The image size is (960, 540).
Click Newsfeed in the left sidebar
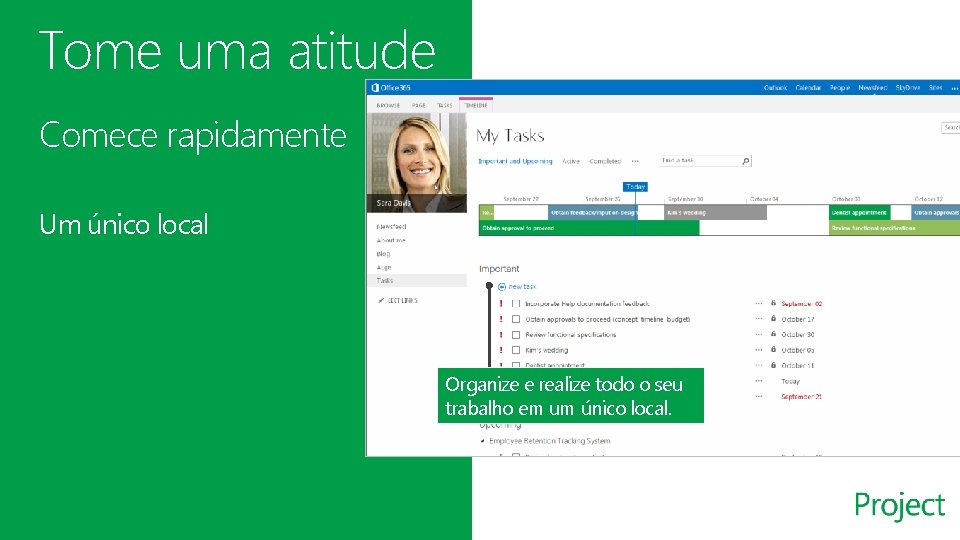[391, 227]
